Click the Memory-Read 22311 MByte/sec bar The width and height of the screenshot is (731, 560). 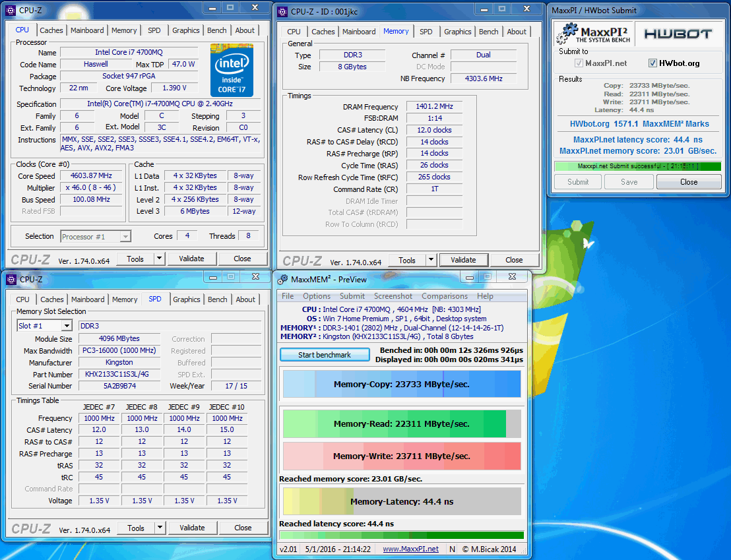(401, 424)
